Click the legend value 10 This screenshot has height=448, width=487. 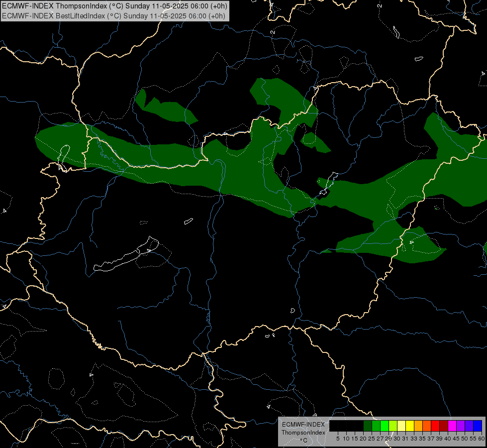346,439
